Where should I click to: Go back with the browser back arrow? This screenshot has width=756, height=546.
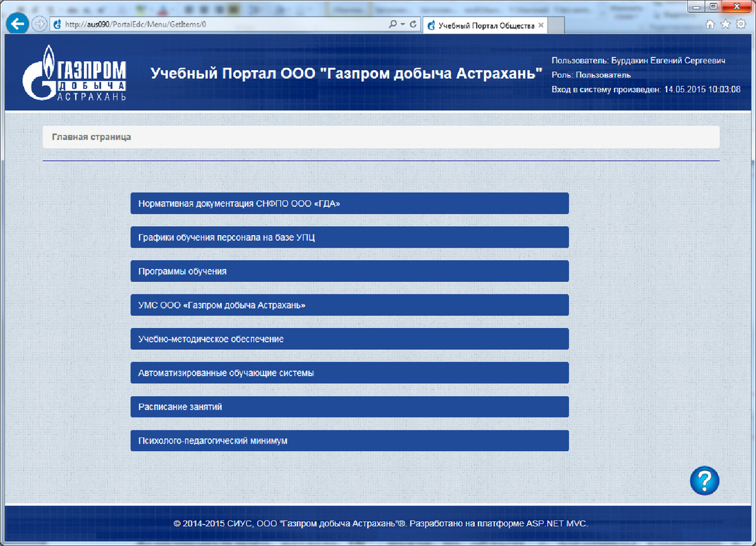pyautogui.click(x=17, y=23)
